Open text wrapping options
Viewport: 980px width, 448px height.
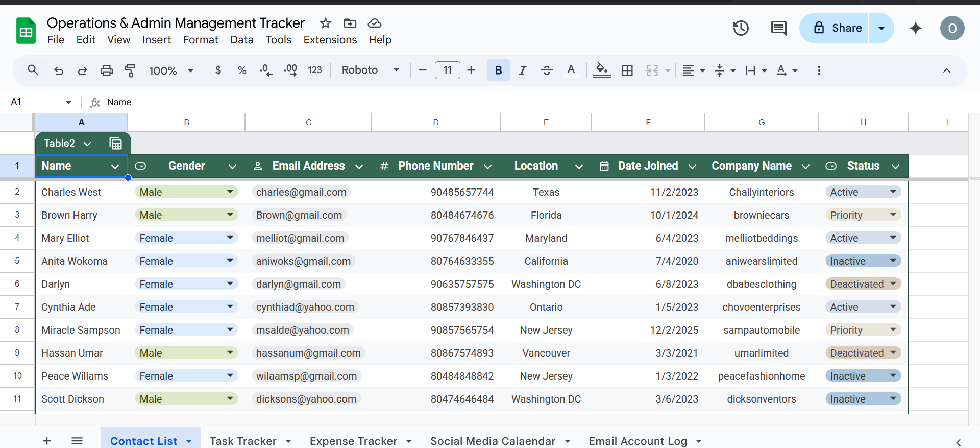click(x=756, y=70)
